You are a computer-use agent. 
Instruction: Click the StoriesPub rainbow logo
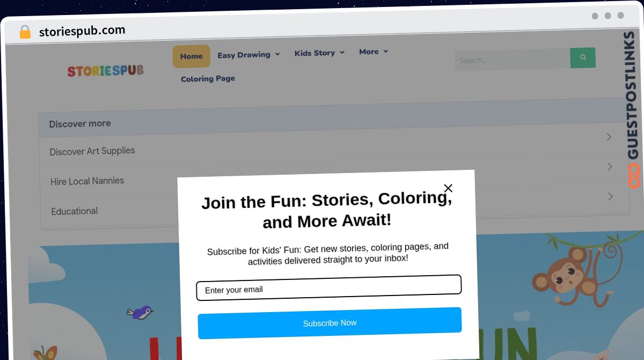[106, 70]
